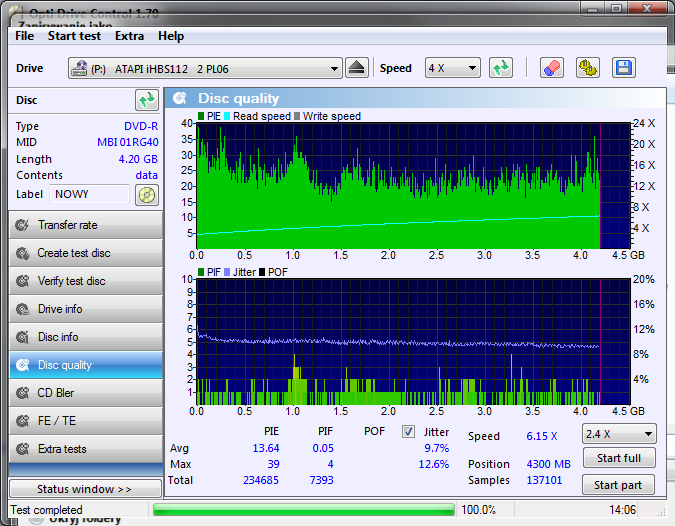Click the Drive info sidebar icon
The image size is (675, 526).
pos(22,309)
